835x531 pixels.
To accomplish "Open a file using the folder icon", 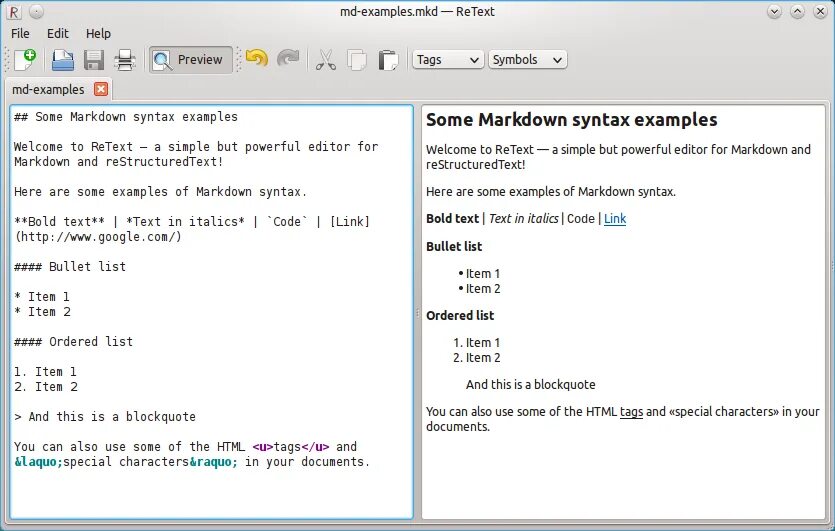I will point(62,60).
